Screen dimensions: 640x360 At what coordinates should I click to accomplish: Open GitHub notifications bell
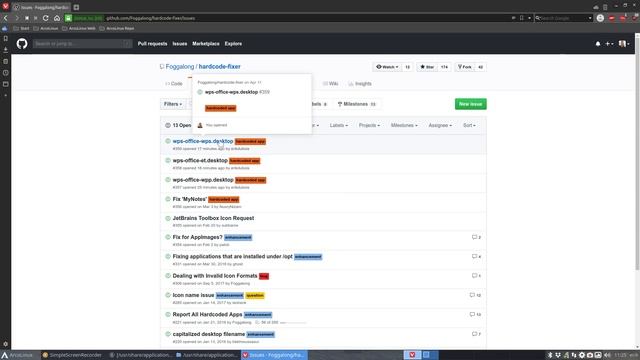[598, 44]
